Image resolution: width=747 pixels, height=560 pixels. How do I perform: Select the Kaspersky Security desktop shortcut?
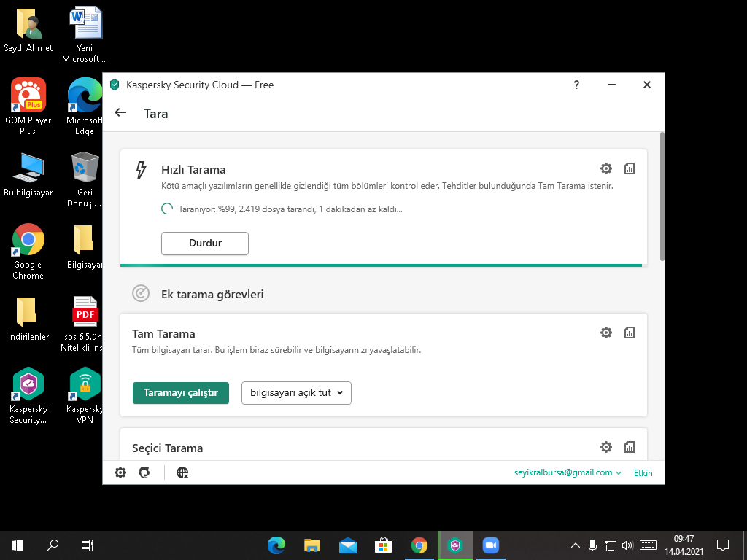tap(28, 396)
